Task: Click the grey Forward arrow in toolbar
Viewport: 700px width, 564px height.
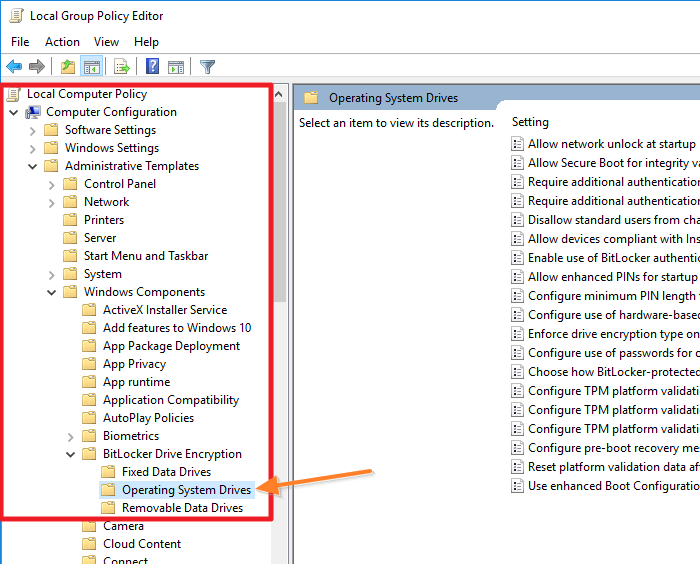Action: 37,67
